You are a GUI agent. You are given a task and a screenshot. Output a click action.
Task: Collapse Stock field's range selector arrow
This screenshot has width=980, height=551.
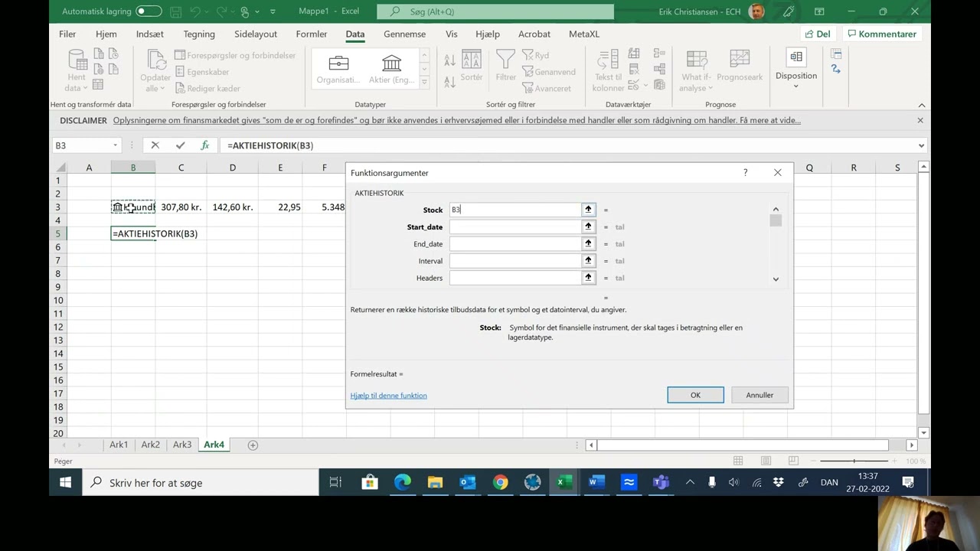588,210
